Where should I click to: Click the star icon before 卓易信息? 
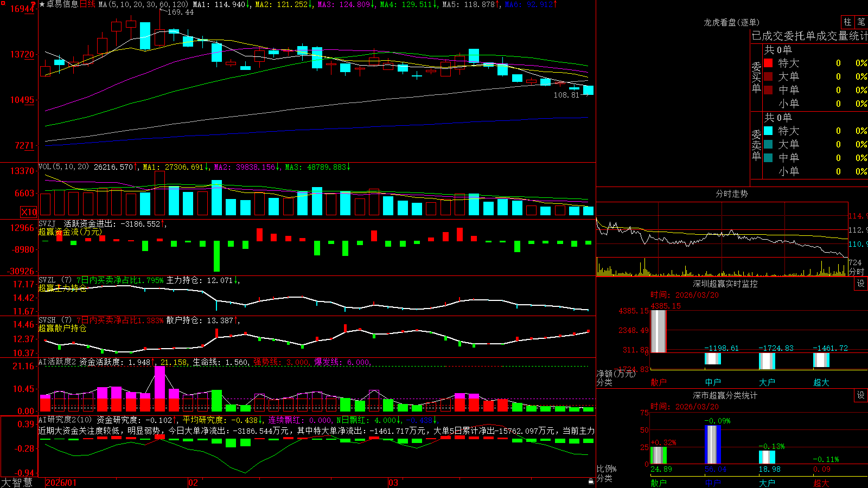pos(42,4)
